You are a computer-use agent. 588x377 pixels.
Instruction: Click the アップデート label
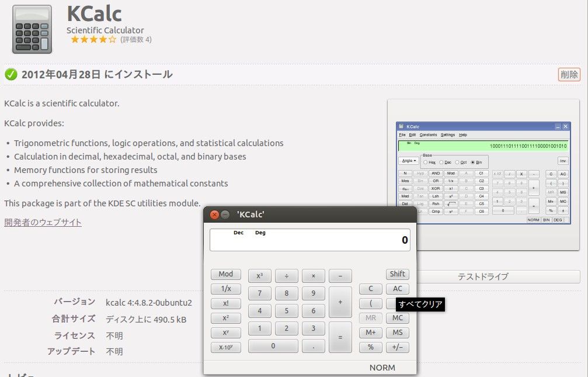click(x=71, y=351)
